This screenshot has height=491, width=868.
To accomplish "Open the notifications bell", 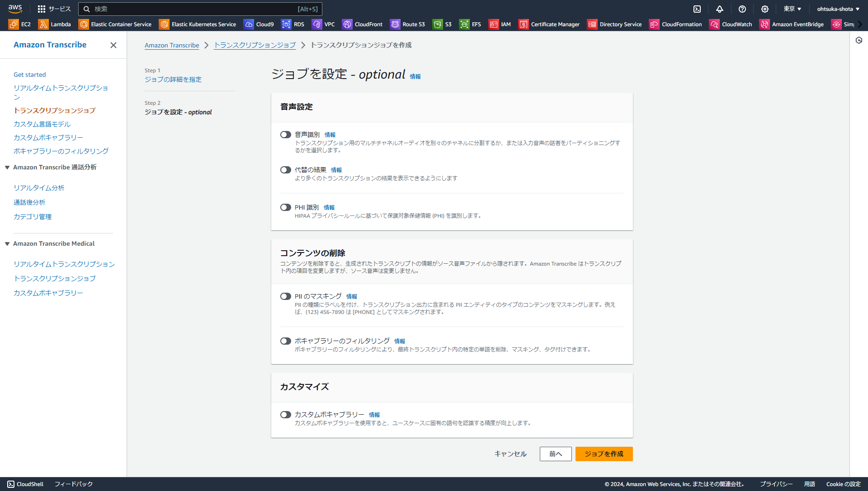I will (720, 9).
